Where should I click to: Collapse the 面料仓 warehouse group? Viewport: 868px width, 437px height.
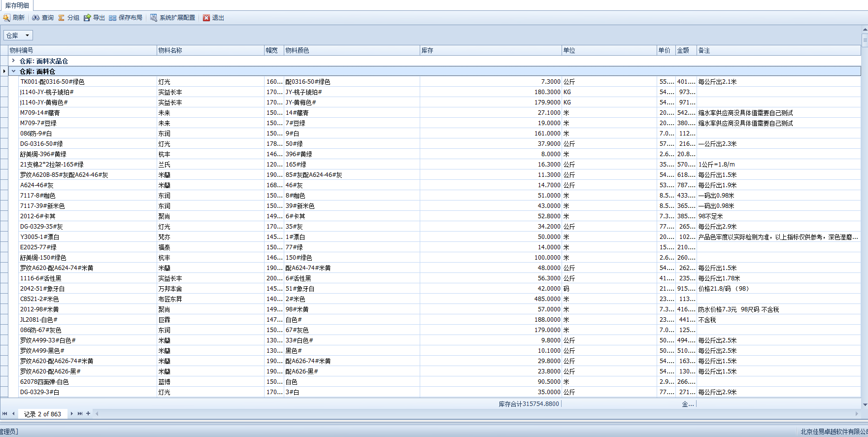(x=13, y=71)
